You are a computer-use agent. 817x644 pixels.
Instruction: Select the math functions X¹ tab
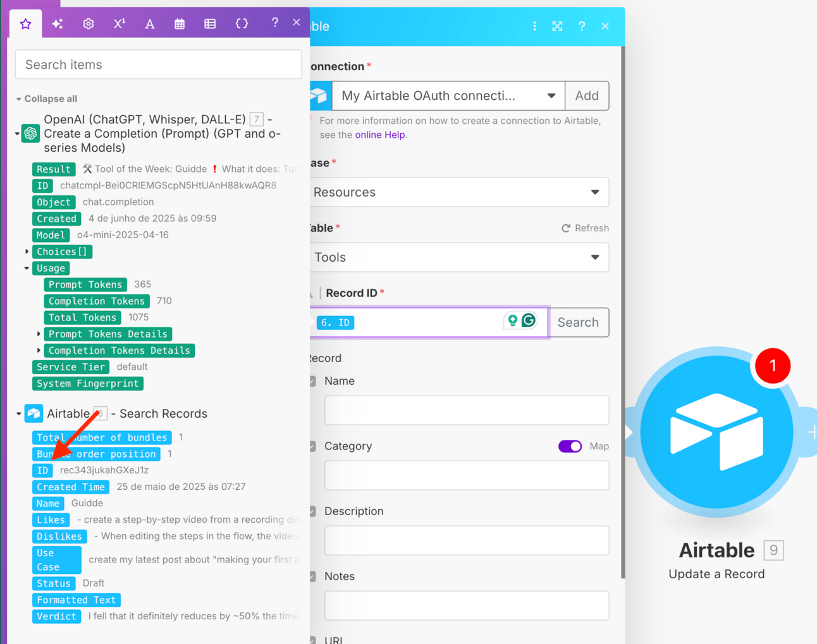(119, 24)
